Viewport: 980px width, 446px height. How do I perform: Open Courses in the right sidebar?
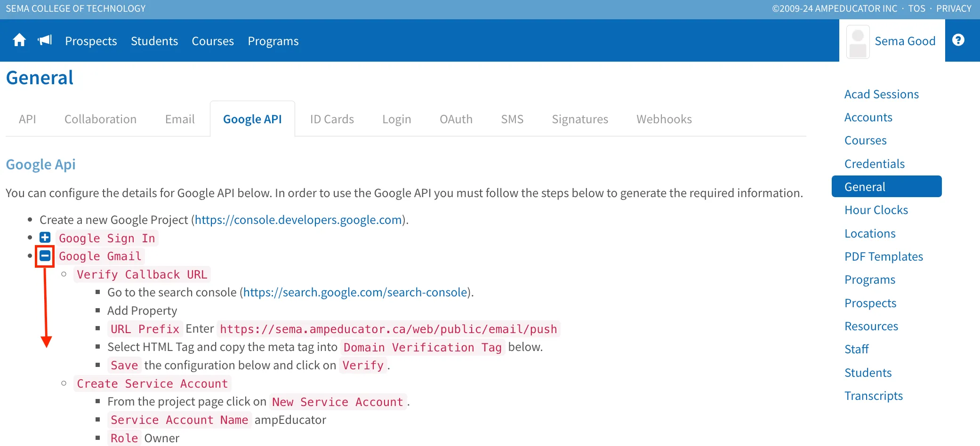point(865,140)
